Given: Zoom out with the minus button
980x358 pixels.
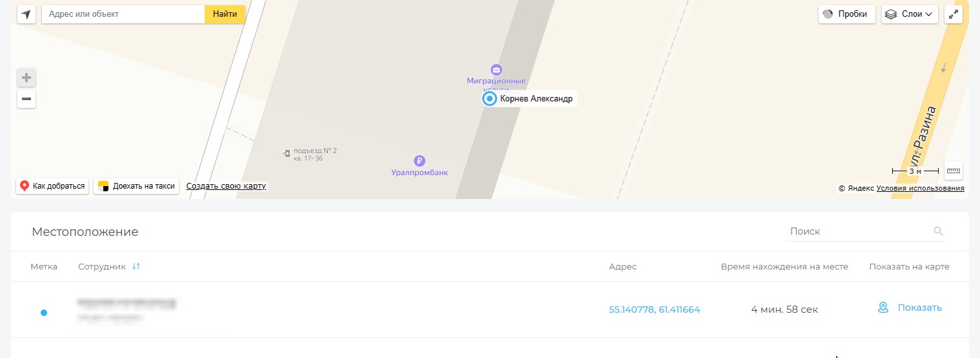Looking at the screenshot, I should tap(26, 100).
